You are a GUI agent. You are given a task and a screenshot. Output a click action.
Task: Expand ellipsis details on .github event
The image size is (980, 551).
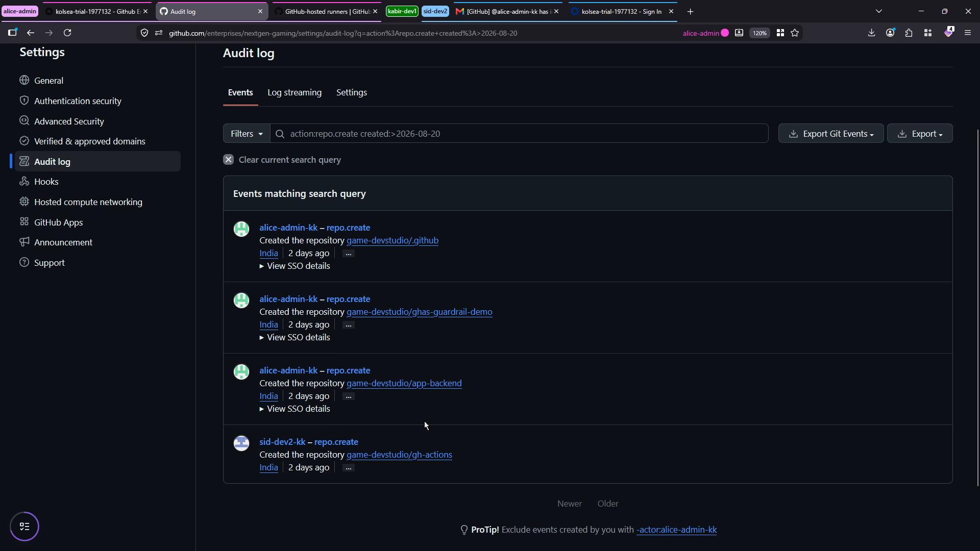click(x=349, y=254)
